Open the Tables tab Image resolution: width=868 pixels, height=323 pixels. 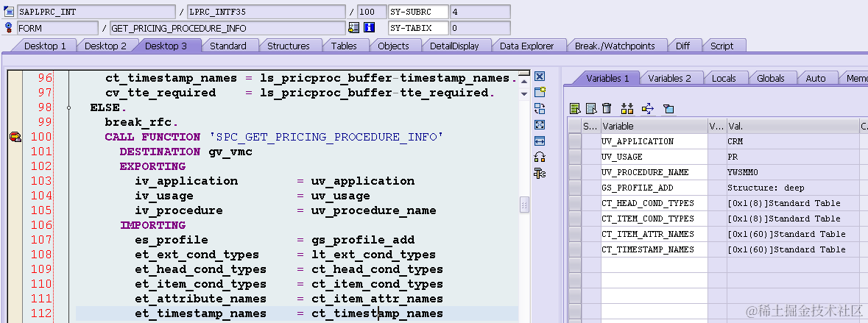pos(344,46)
